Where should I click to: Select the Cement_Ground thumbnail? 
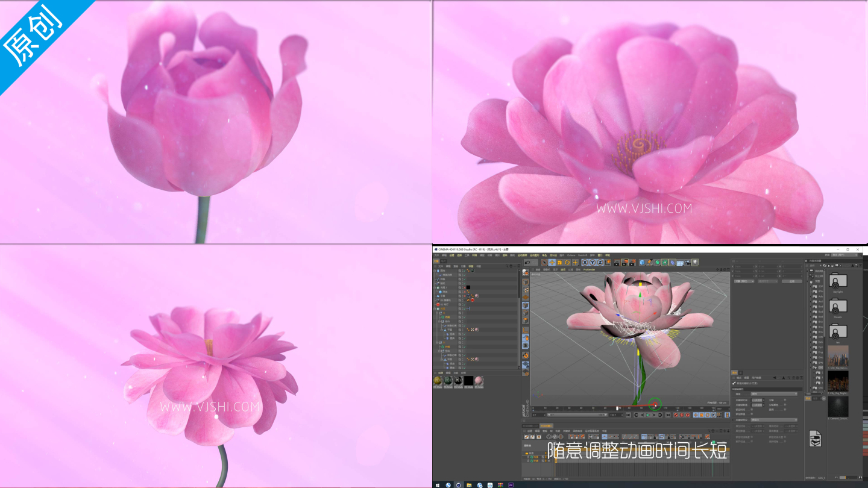pos(838,407)
